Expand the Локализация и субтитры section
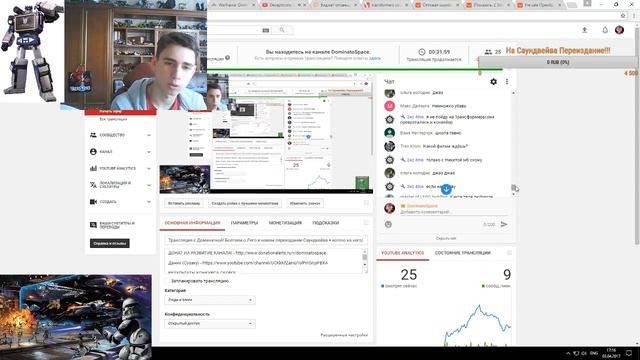Image resolution: width=640 pixels, height=360 pixels. 149,185
